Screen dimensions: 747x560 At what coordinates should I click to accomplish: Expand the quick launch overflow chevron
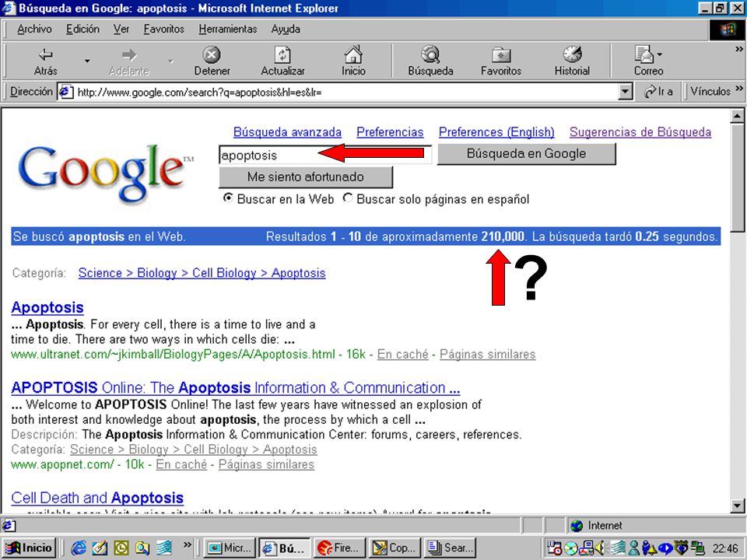(x=188, y=544)
